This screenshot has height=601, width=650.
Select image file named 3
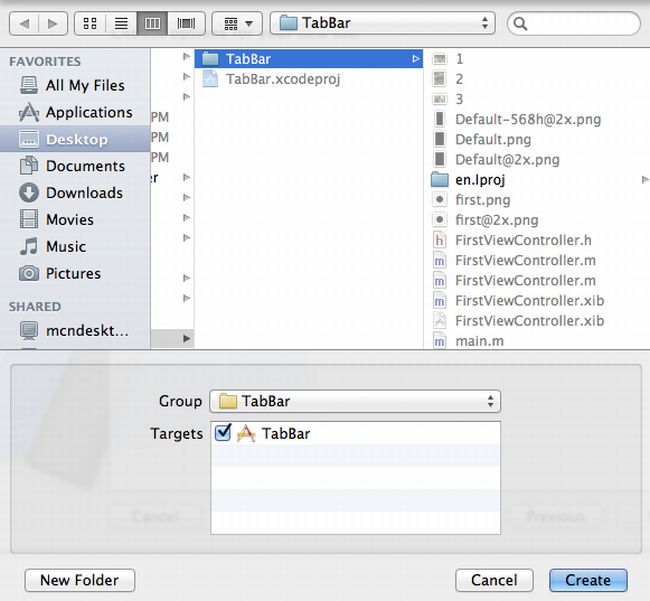538,99
